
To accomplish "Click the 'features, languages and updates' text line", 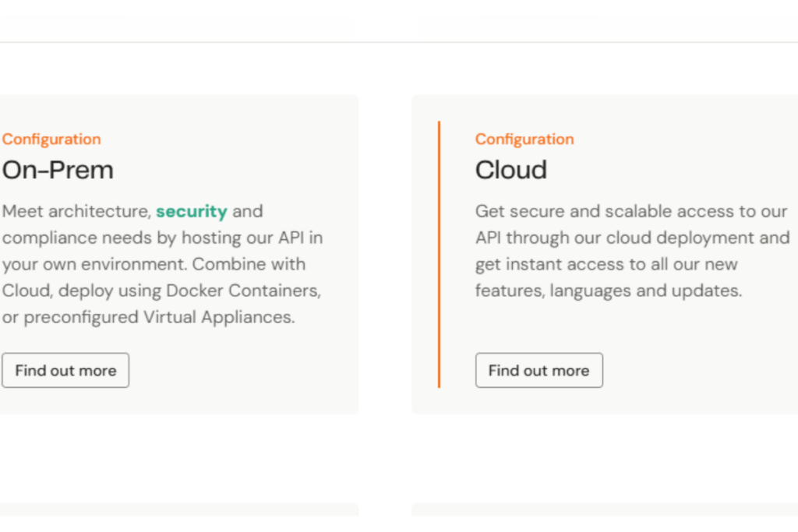I will [609, 291].
